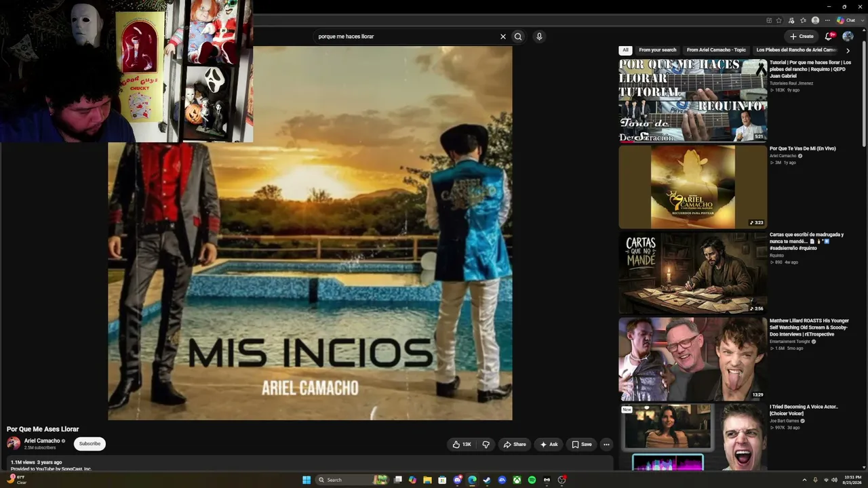
Task: Expand the Copilot Chat dropdown arrow
Action: 861,20
